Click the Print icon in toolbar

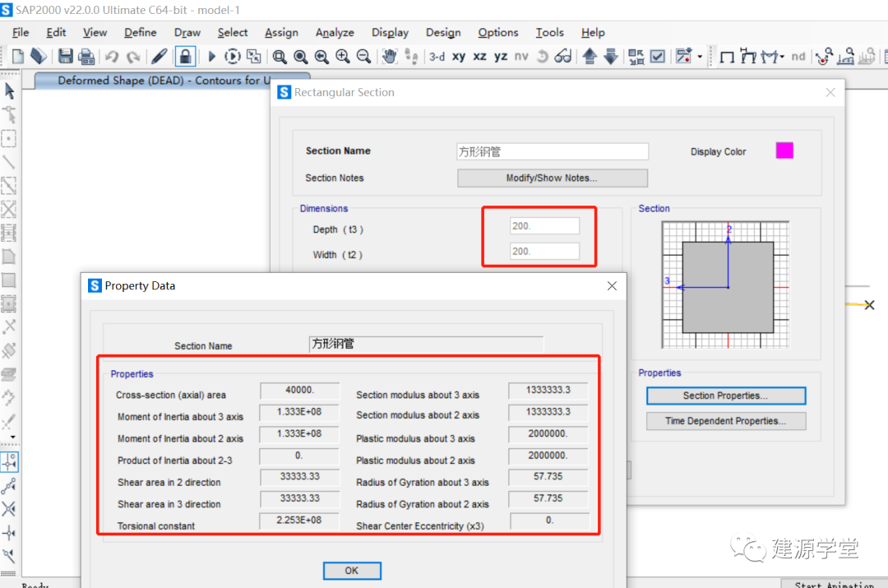pos(86,57)
